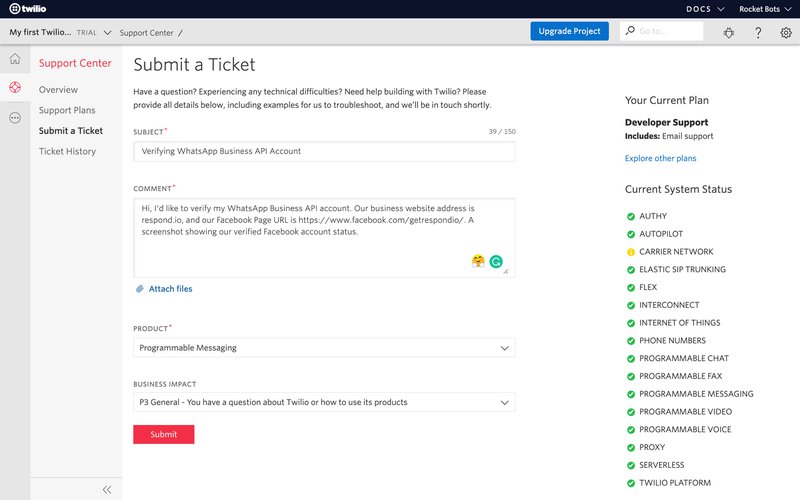Select Submit a Ticket menu item
The width and height of the screenshot is (800, 500).
coord(71,131)
